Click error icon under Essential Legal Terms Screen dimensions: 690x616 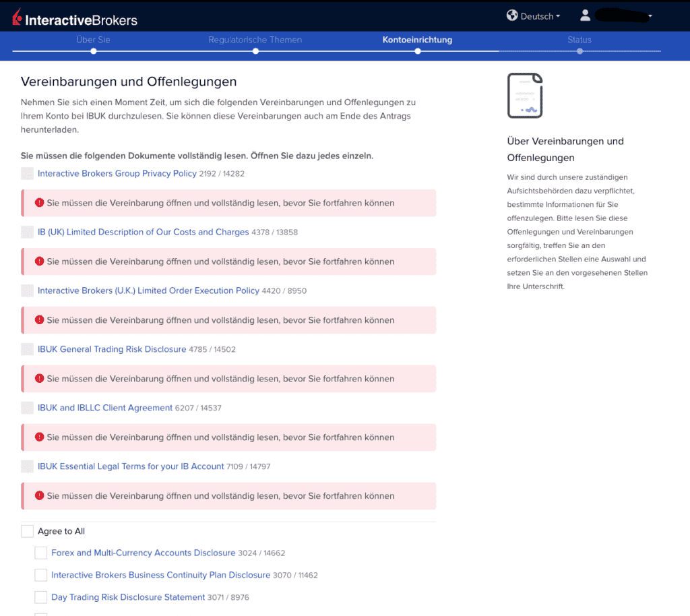tap(40, 495)
